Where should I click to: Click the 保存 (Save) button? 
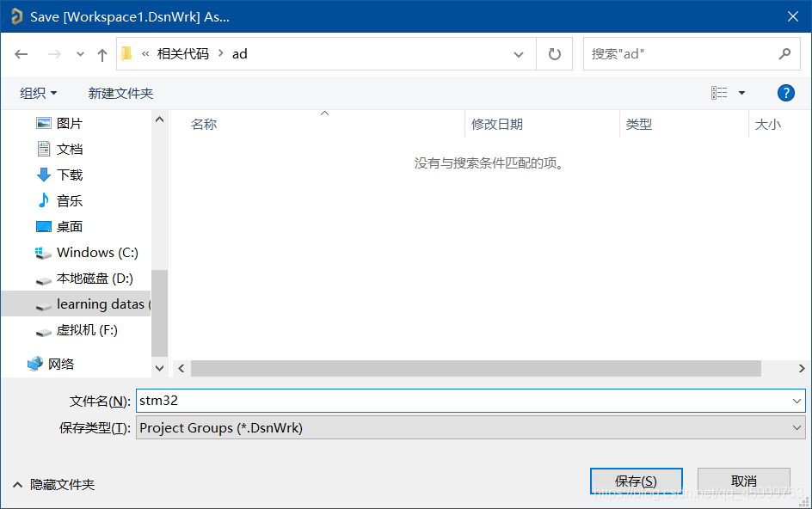pyautogui.click(x=636, y=481)
